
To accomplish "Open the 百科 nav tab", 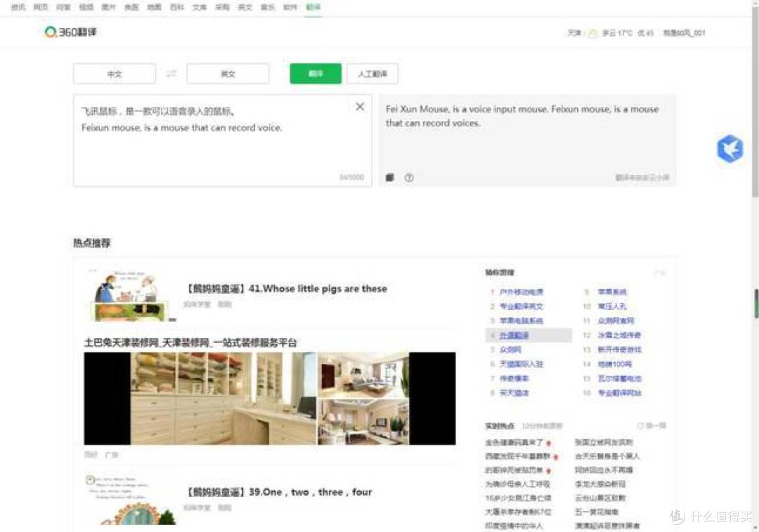I will (176, 7).
